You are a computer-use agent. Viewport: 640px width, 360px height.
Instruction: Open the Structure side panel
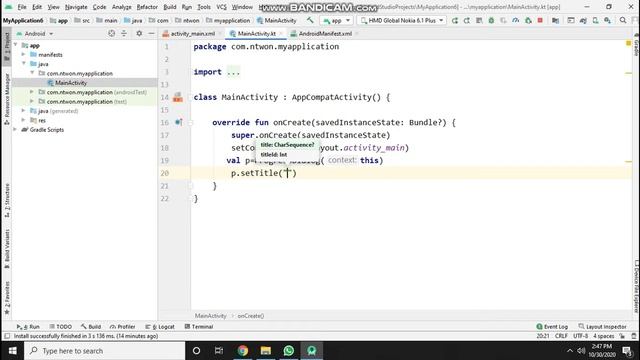7,200
